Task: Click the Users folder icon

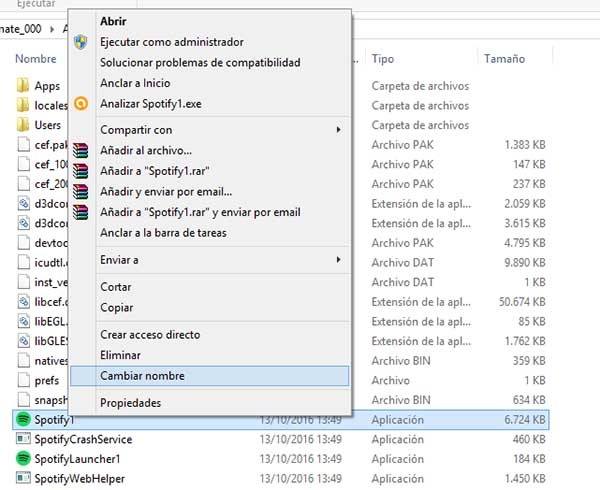Action: [x=23, y=125]
